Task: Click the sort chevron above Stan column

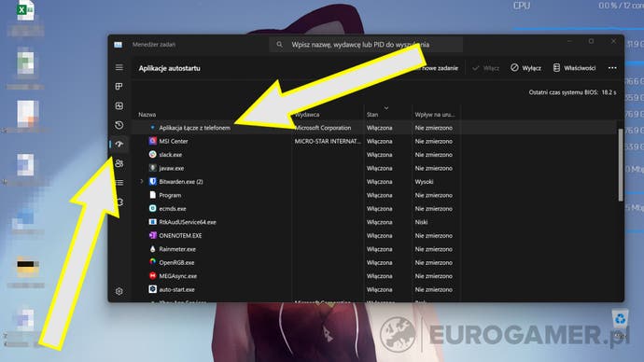Action: tap(386, 108)
